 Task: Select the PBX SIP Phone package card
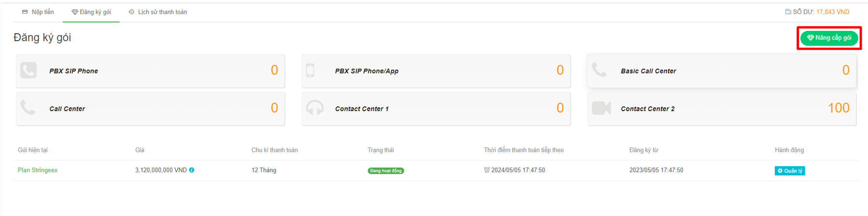point(150,71)
